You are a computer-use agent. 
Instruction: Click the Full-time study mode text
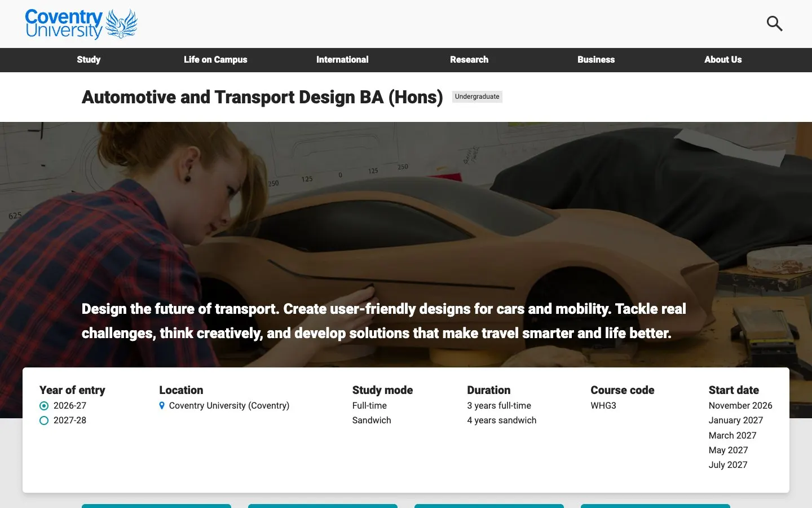click(x=369, y=406)
